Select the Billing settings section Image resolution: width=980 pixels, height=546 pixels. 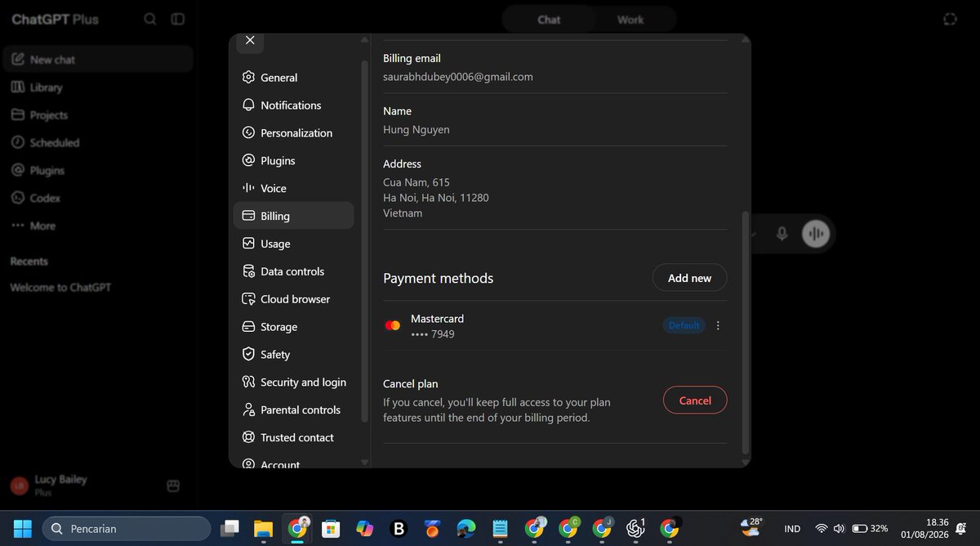click(294, 216)
